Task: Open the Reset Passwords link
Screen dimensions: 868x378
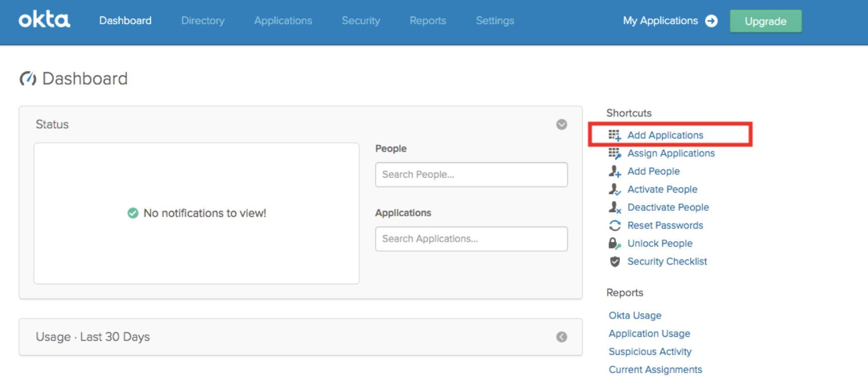Action: pos(665,225)
